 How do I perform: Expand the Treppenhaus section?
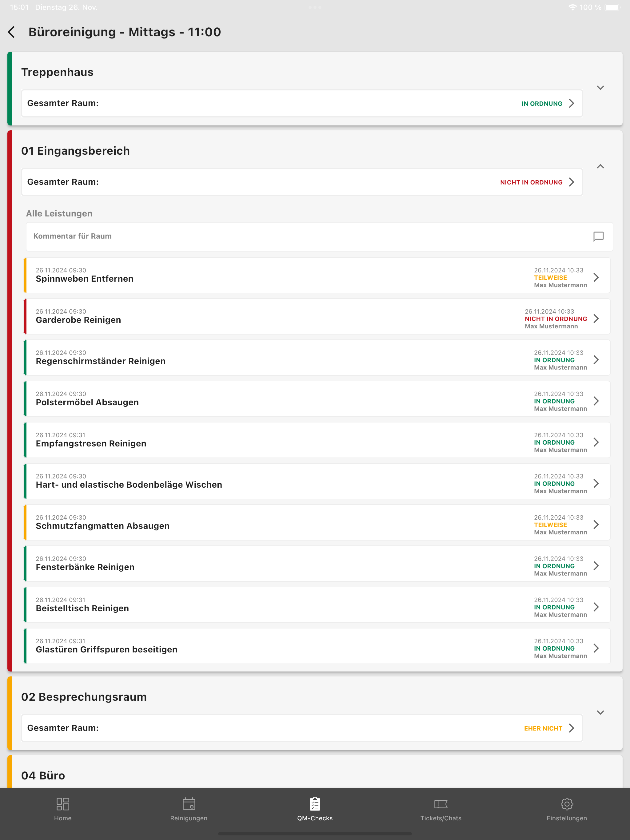click(x=600, y=88)
